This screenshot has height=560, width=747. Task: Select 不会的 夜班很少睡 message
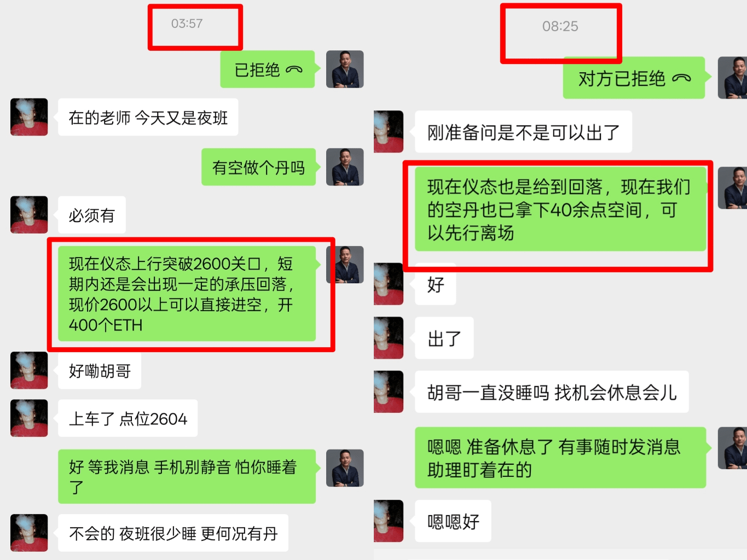click(x=173, y=533)
